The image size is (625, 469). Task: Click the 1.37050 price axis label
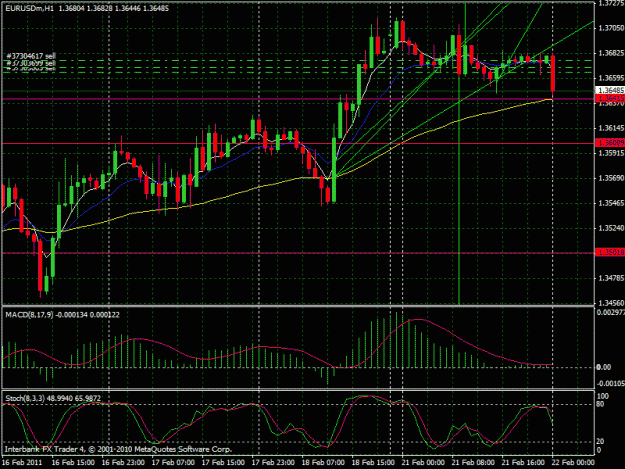611,28
